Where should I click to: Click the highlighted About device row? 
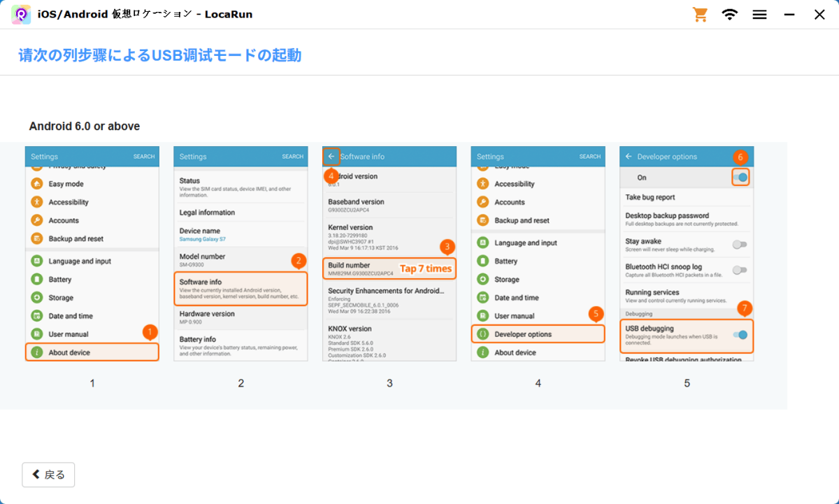click(92, 352)
